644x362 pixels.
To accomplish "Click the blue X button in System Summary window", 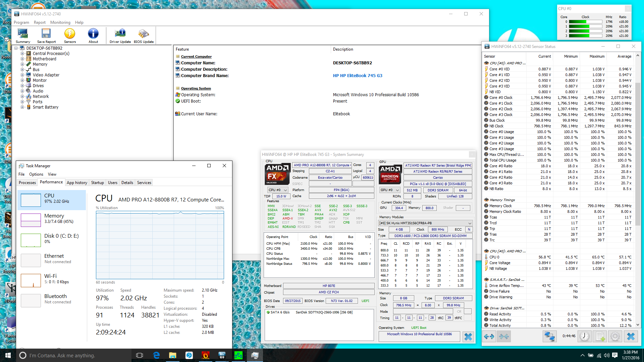I will 468,337.
